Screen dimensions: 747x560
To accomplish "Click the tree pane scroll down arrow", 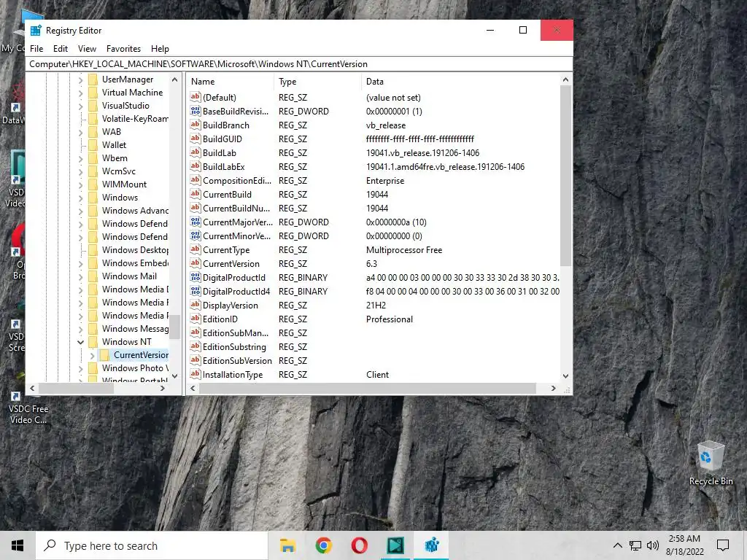I will [x=175, y=376].
